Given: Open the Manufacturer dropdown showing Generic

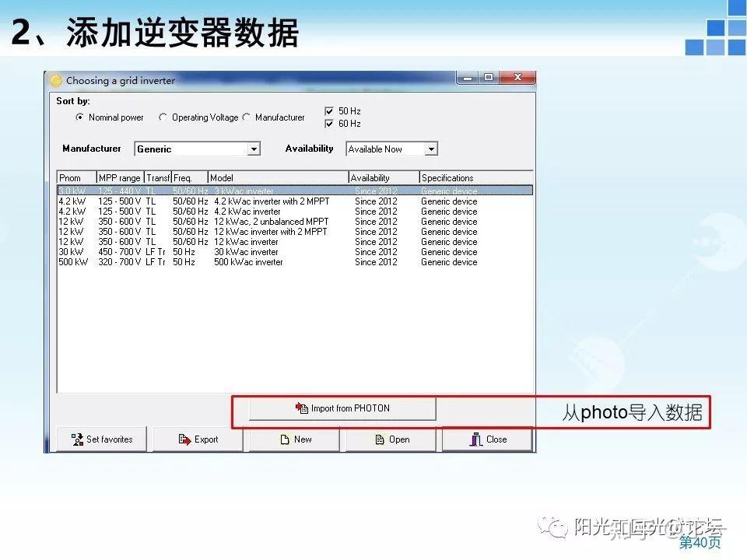Looking at the screenshot, I should [254, 149].
